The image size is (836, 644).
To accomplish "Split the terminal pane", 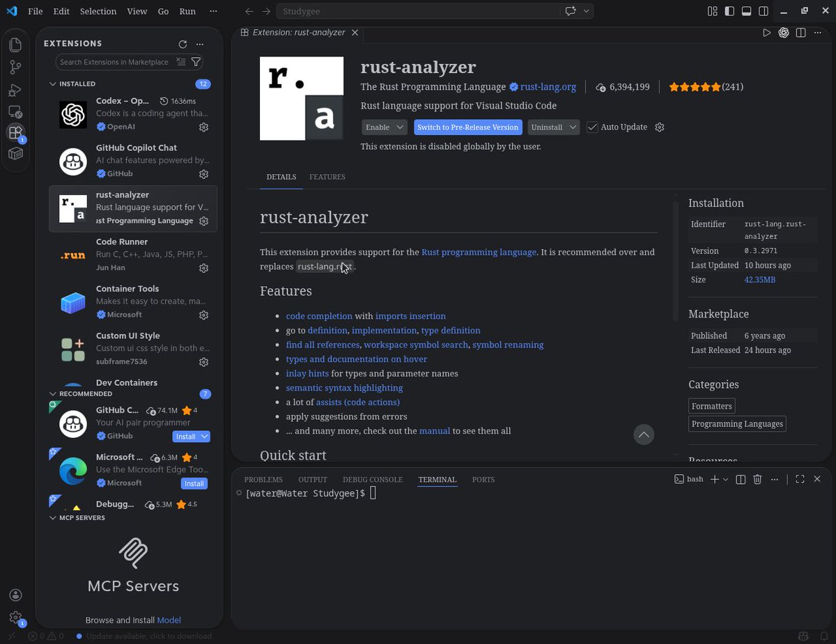I will pyautogui.click(x=741, y=479).
